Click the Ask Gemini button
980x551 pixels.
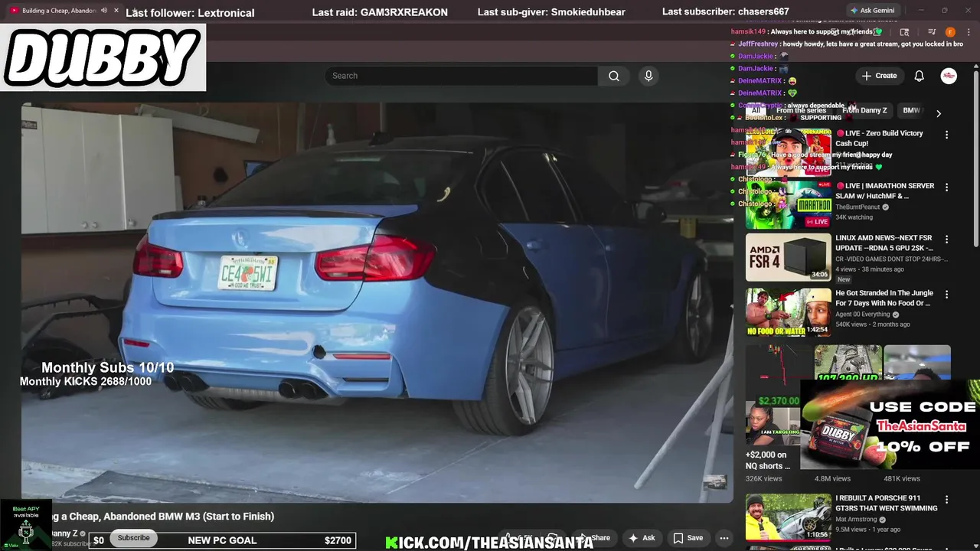pos(872,11)
